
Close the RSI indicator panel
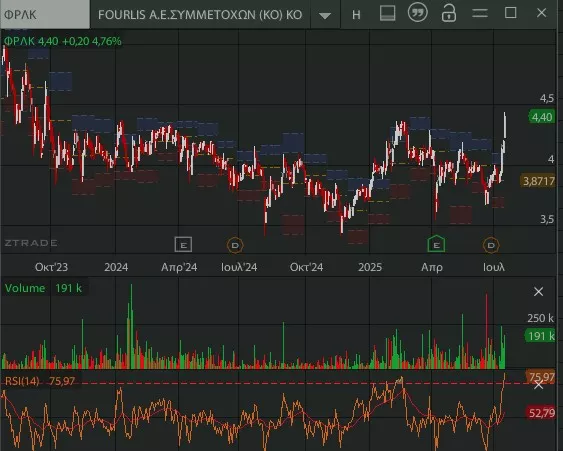point(538,385)
